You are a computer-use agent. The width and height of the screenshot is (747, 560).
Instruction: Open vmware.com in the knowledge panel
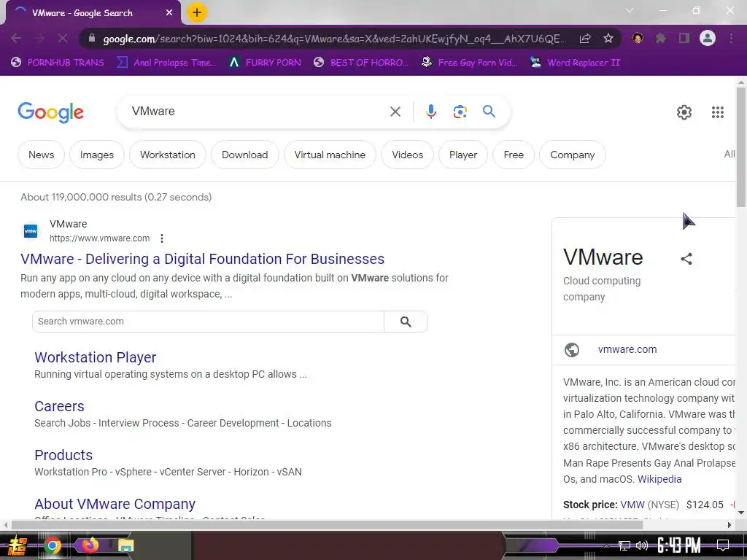point(627,349)
